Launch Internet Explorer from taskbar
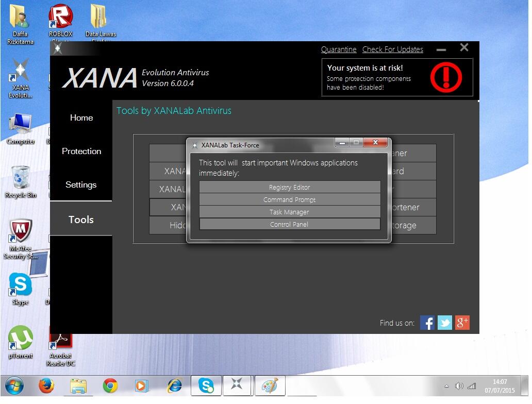 tap(174, 386)
